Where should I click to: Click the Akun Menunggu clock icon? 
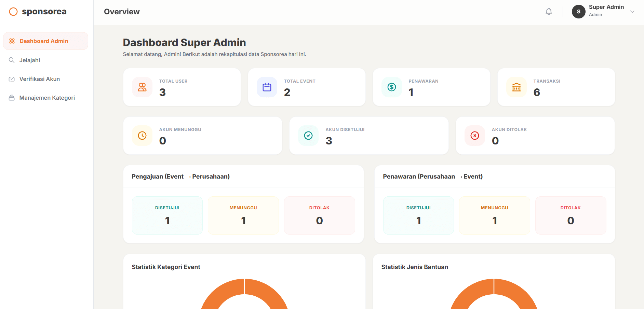(x=142, y=136)
